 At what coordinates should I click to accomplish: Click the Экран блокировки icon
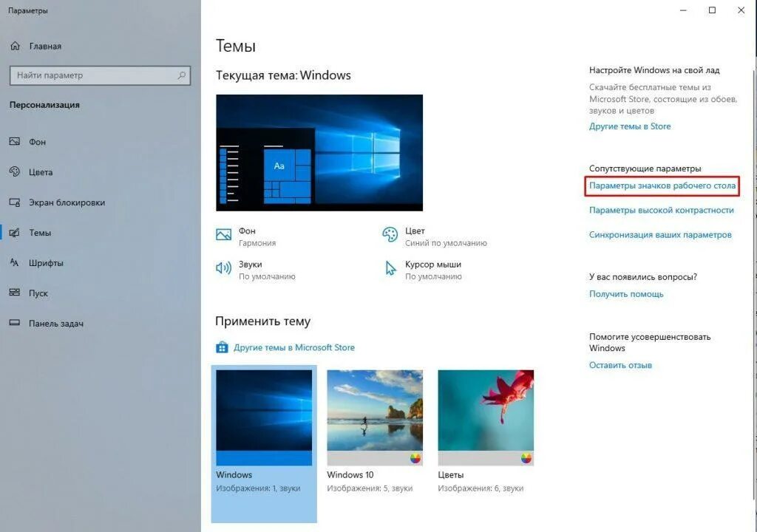tap(15, 202)
